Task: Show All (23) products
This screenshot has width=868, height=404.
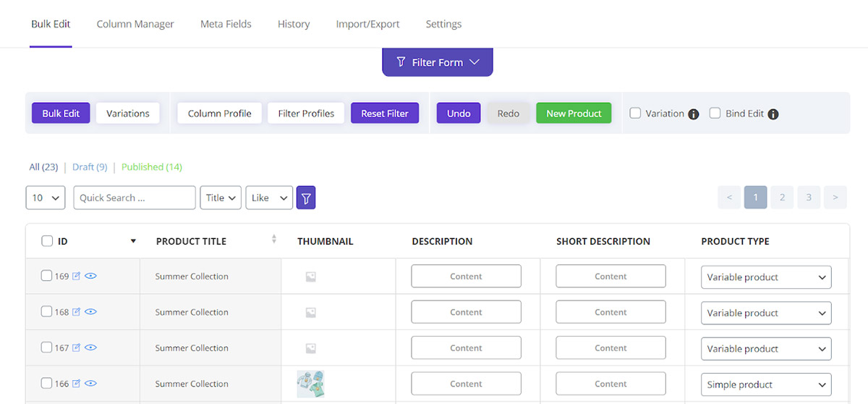Action: coord(43,167)
